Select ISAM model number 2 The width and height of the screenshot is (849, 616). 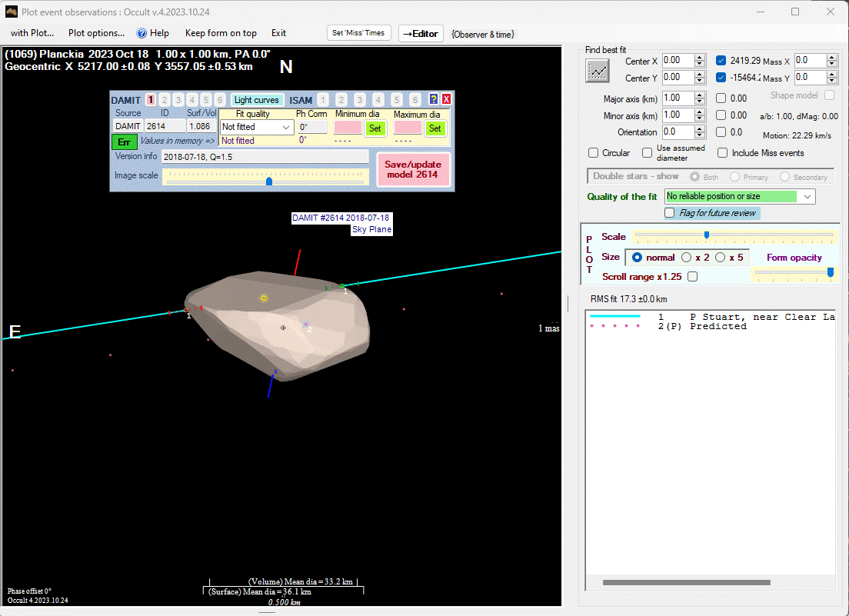point(341,100)
